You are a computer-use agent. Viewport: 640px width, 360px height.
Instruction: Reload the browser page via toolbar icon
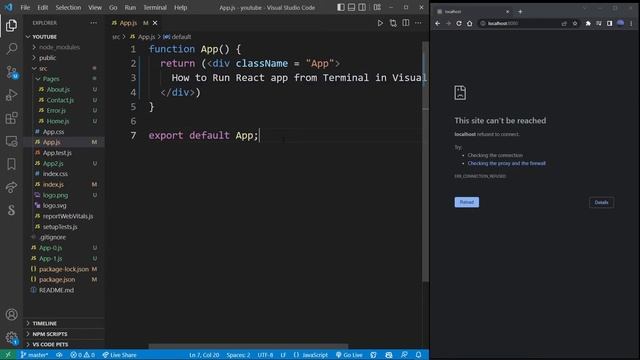pos(459,24)
